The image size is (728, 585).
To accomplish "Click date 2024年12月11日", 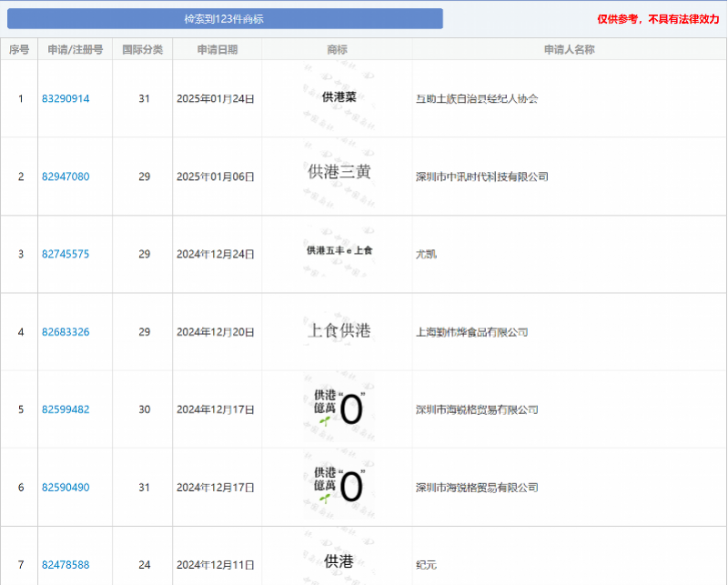I will click(216, 565).
